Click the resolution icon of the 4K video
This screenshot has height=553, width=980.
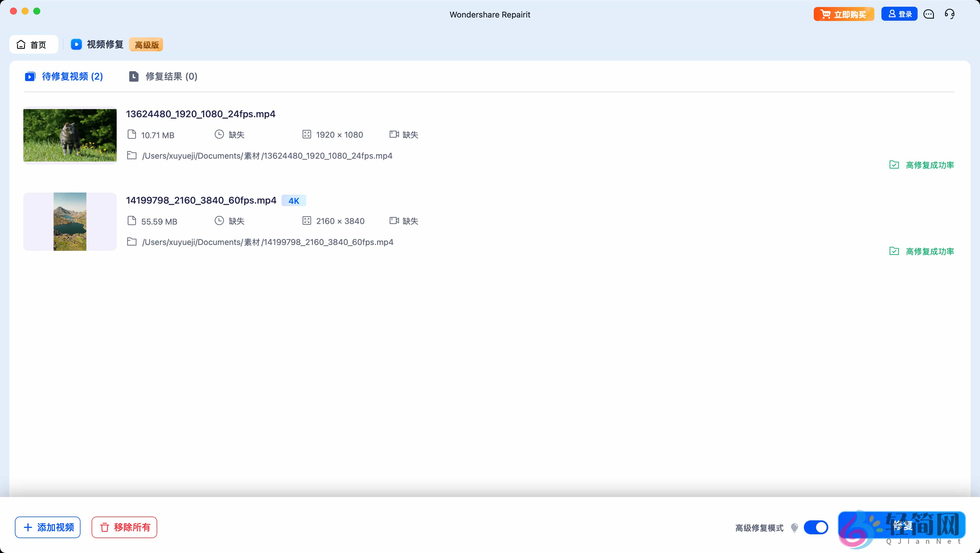tap(307, 220)
